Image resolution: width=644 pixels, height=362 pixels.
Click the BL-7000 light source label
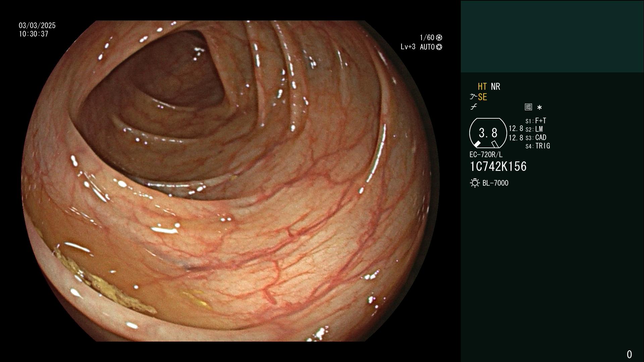coord(495,183)
